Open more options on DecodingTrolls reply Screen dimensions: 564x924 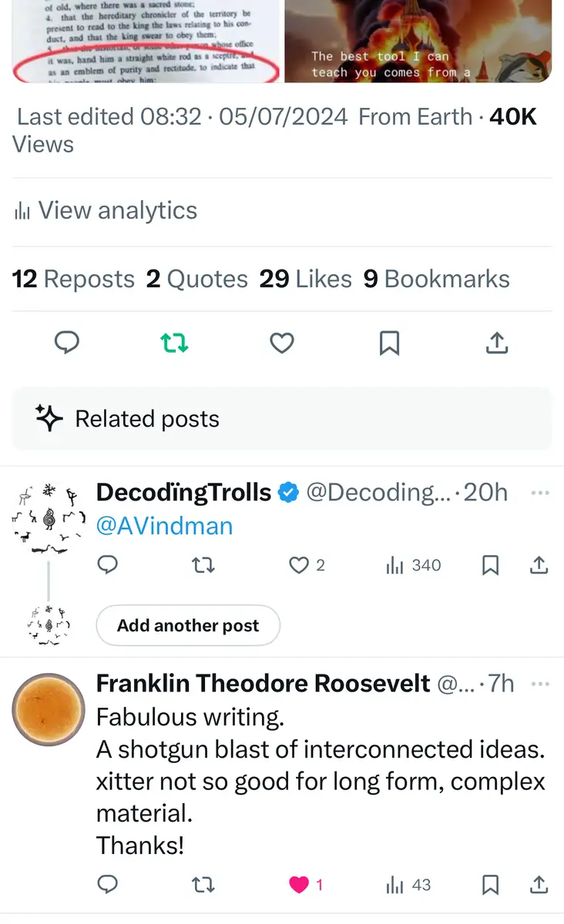(x=541, y=493)
